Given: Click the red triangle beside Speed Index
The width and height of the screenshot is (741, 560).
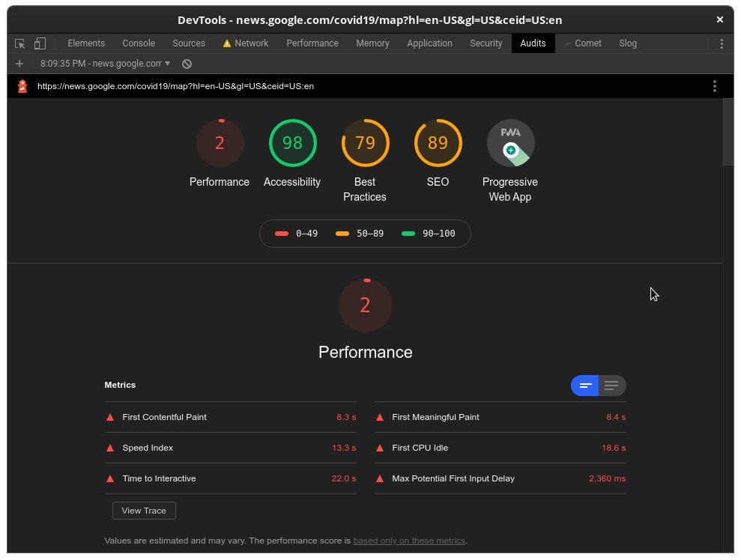Looking at the screenshot, I should 110,448.
